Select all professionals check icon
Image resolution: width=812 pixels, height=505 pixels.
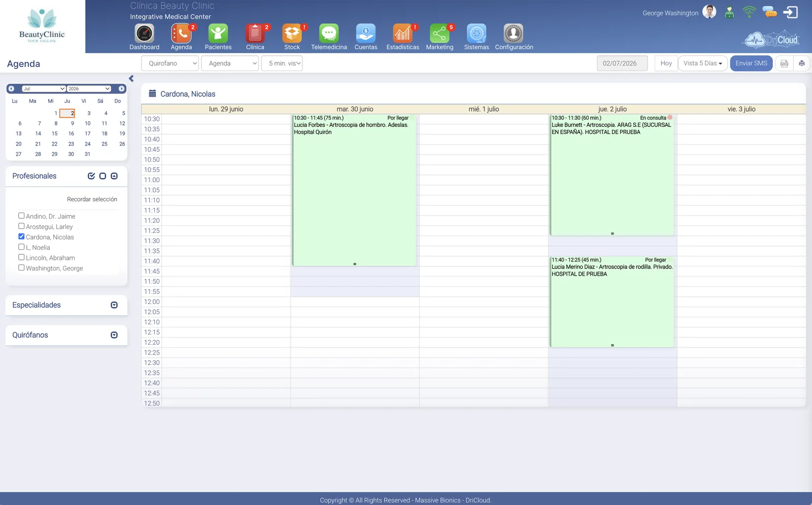pyautogui.click(x=91, y=176)
